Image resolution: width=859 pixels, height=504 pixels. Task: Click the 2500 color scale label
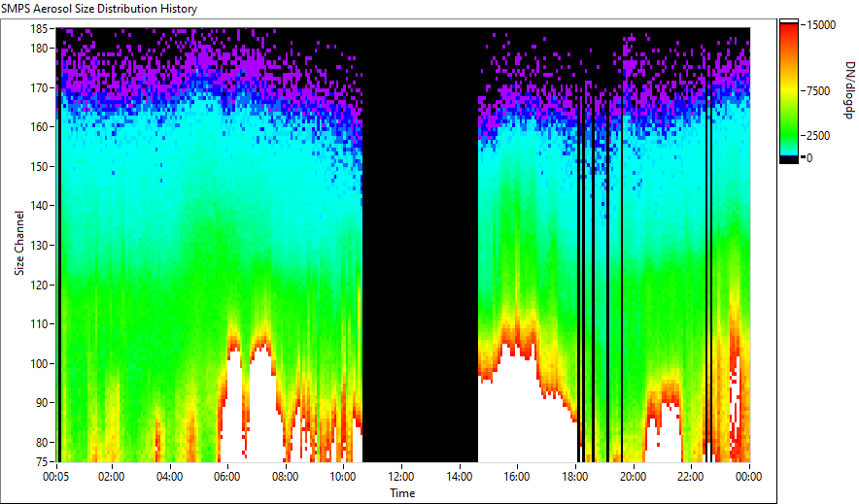click(x=818, y=136)
